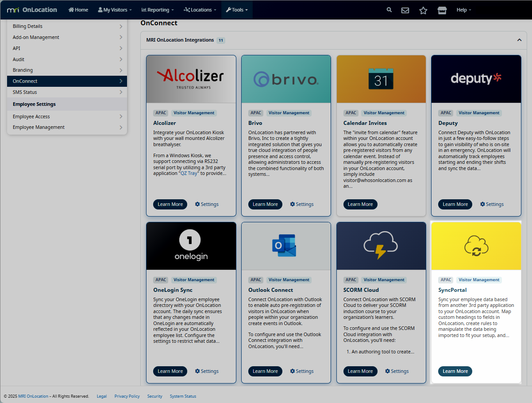Viewport: 532px width, 403px height.
Task: Open the marketplace store icon
Action: 442,10
